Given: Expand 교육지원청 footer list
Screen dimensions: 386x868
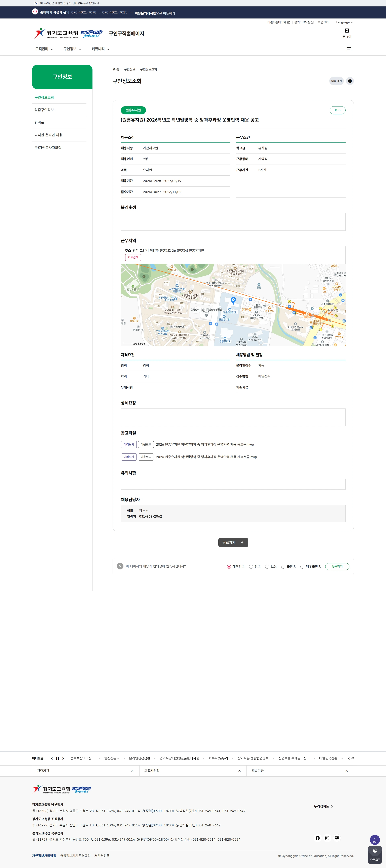Looking at the screenshot, I should (193, 771).
